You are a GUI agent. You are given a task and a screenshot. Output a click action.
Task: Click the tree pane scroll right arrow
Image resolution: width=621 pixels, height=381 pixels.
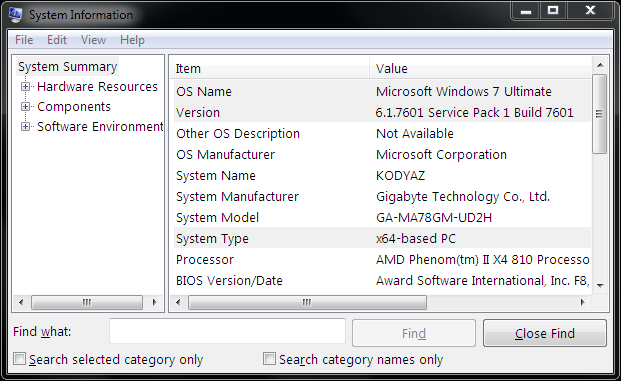click(154, 303)
